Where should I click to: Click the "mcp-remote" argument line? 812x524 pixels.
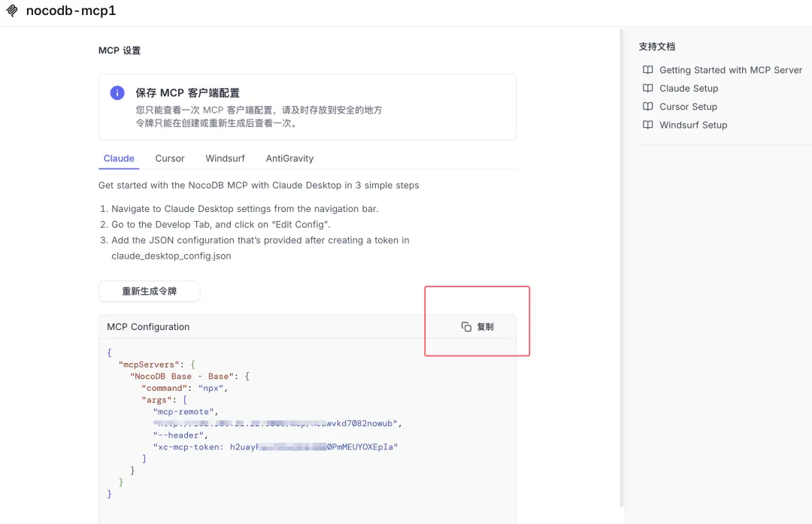tap(186, 412)
